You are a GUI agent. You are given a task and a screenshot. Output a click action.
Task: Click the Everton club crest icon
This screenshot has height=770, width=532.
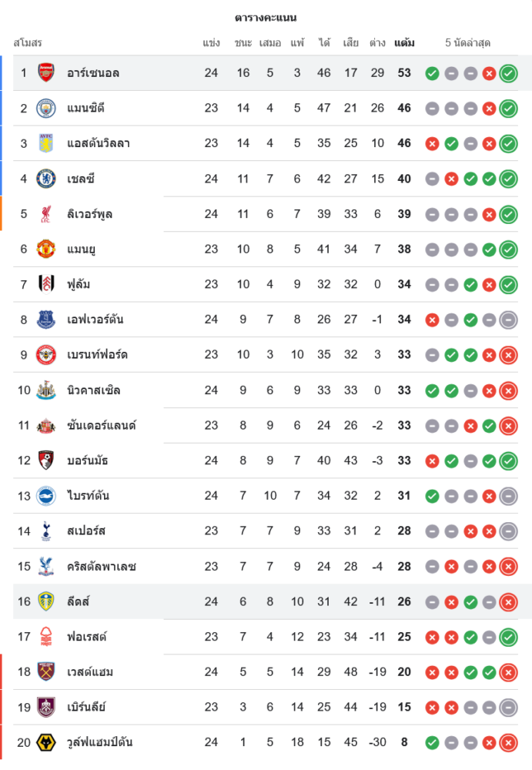[x=46, y=319]
